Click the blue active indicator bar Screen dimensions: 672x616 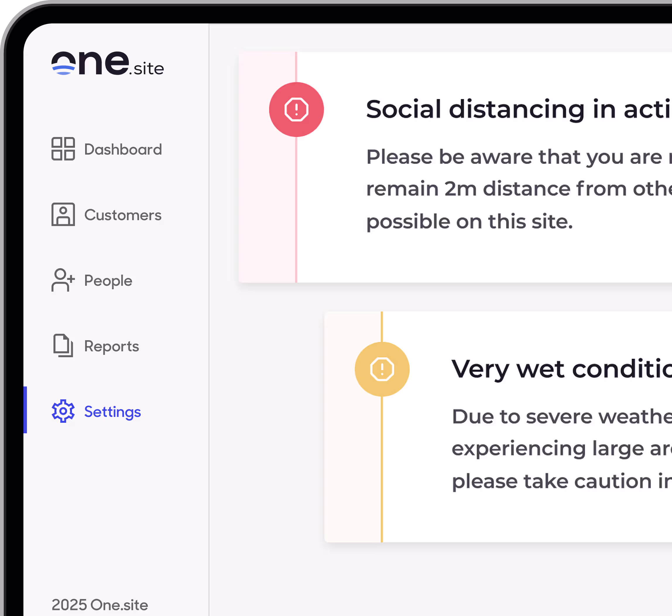click(25, 410)
